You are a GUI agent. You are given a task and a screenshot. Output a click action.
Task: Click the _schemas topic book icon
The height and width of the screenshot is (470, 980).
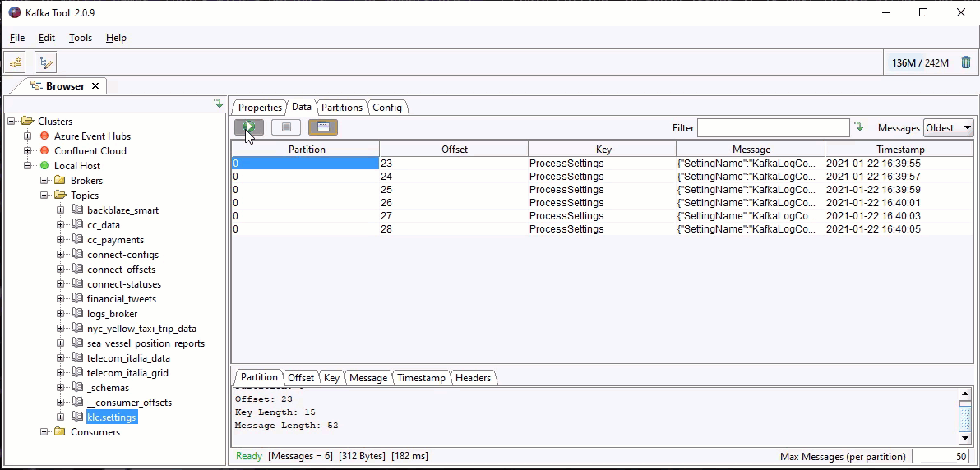(77, 388)
